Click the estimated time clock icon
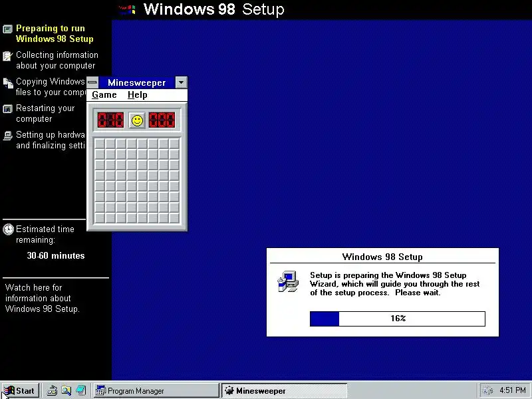Image resolution: width=532 pixels, height=399 pixels. click(8, 229)
